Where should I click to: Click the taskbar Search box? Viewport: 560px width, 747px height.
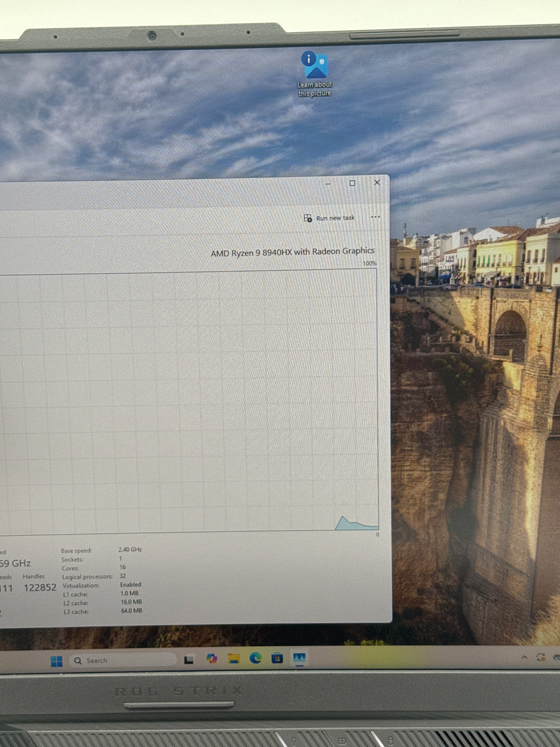point(124,661)
